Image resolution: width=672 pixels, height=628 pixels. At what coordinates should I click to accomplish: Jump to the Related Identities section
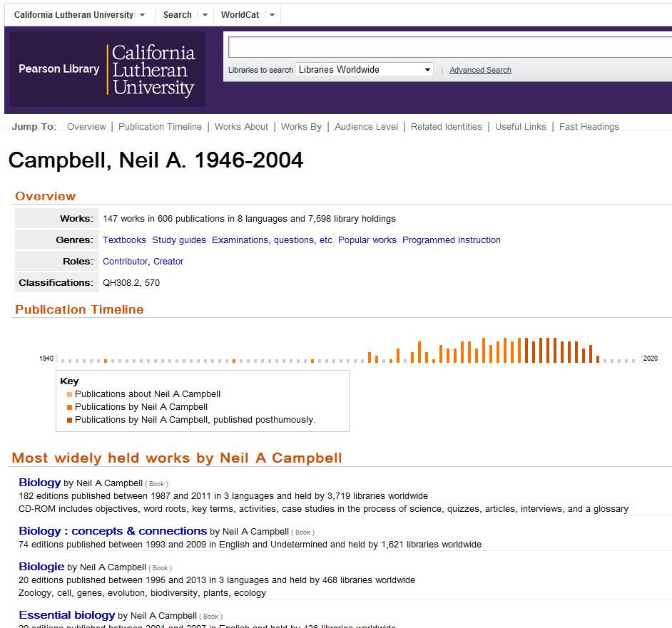[x=446, y=127]
